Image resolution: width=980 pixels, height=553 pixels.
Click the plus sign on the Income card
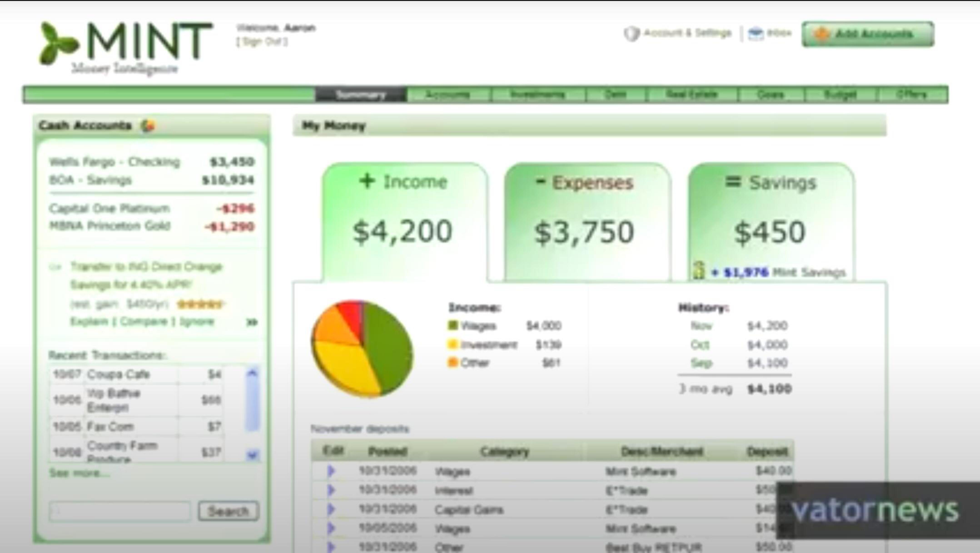pyautogui.click(x=367, y=181)
